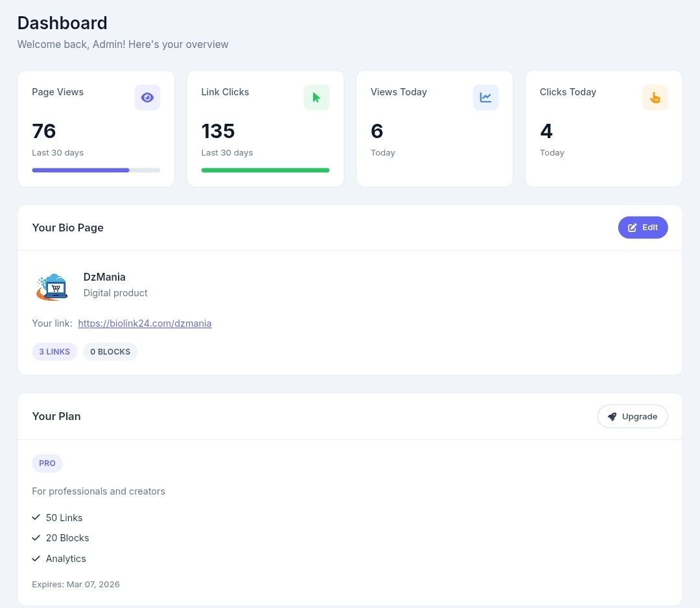Open the Your Plan section header

tap(56, 416)
